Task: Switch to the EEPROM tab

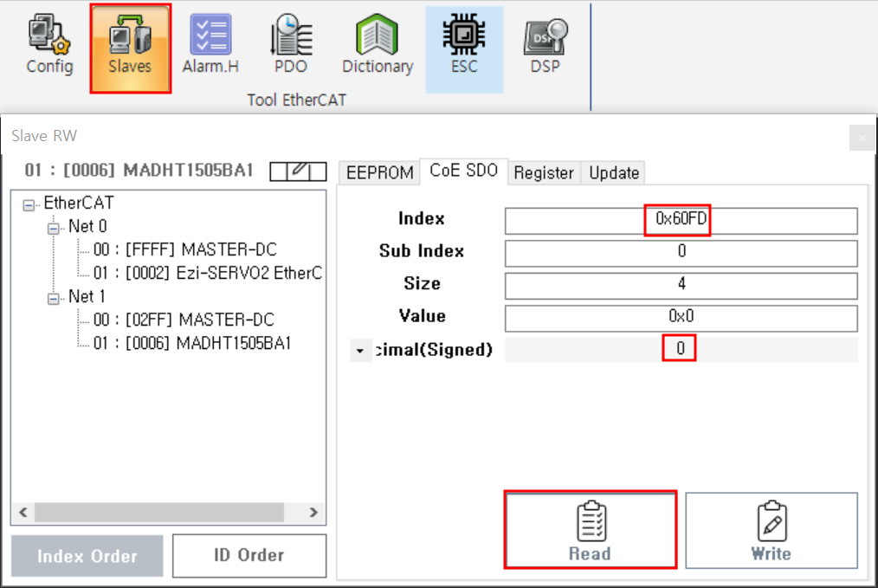Action: pos(379,172)
